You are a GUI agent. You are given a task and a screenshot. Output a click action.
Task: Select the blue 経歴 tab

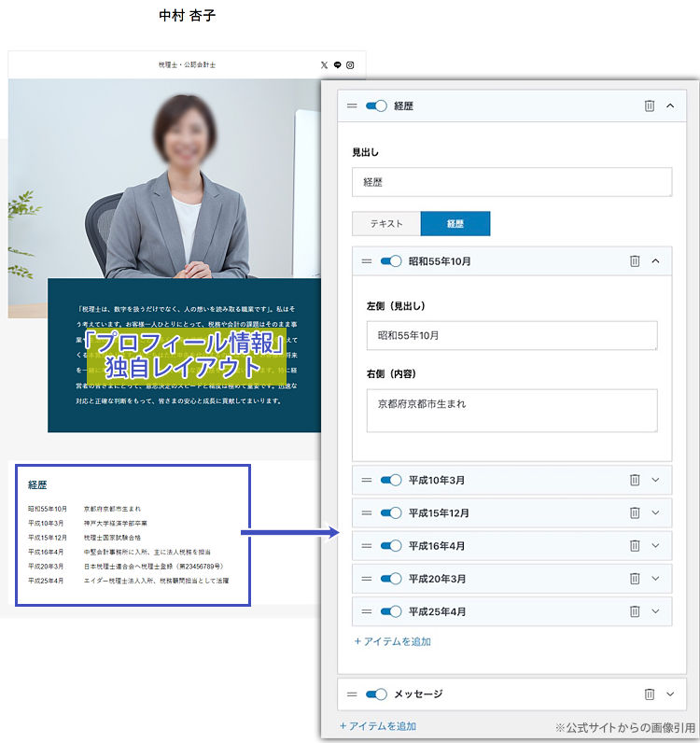[x=455, y=224]
